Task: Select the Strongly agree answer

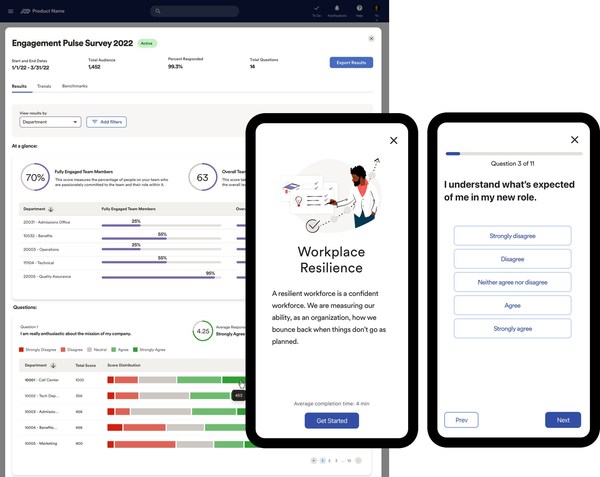Action: pyautogui.click(x=512, y=328)
